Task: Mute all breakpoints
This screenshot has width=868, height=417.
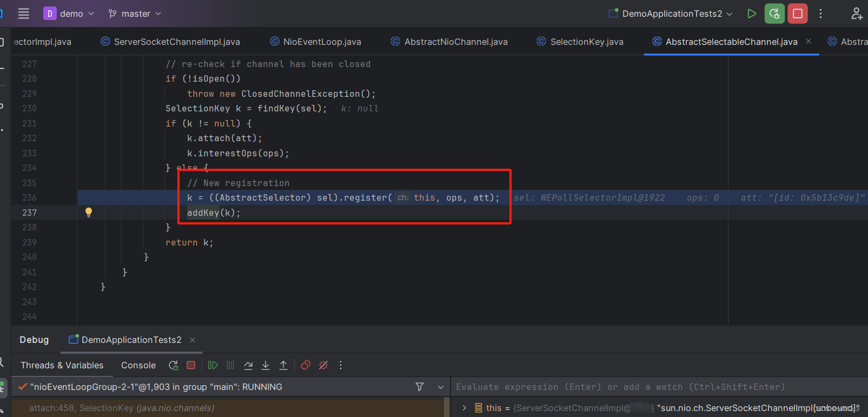Action: click(323, 366)
